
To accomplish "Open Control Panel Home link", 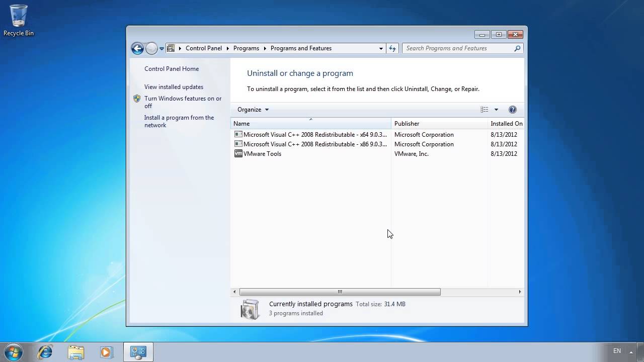I will [x=172, y=69].
